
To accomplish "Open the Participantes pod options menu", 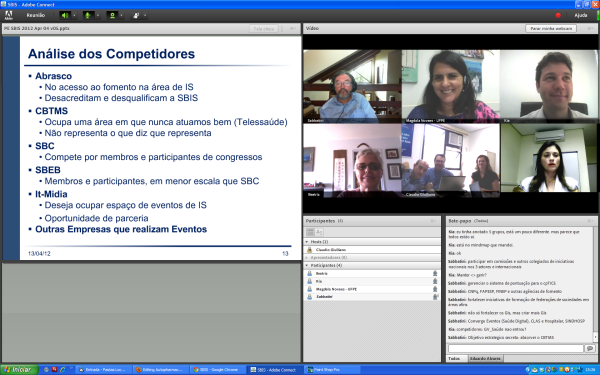I will click(433, 221).
